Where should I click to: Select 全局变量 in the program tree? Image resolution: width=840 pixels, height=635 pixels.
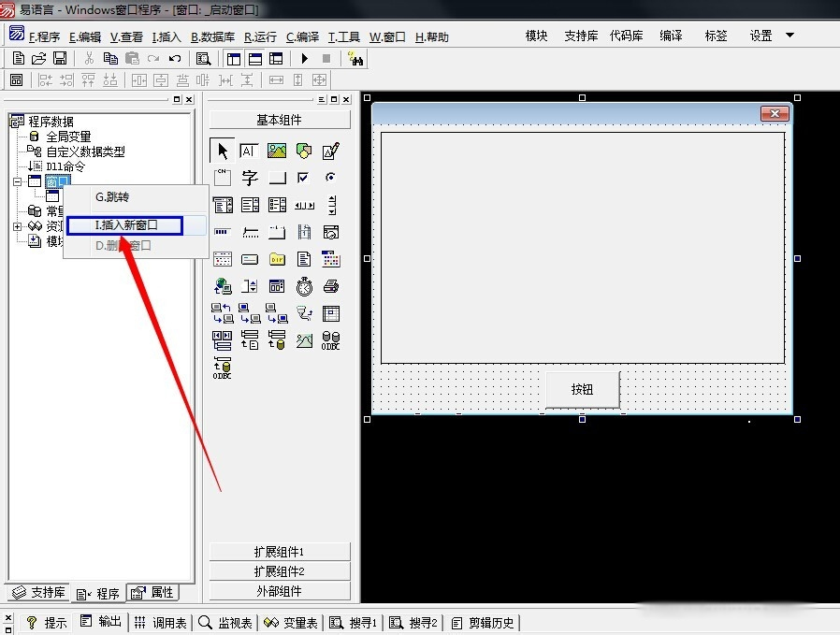pyautogui.click(x=68, y=137)
